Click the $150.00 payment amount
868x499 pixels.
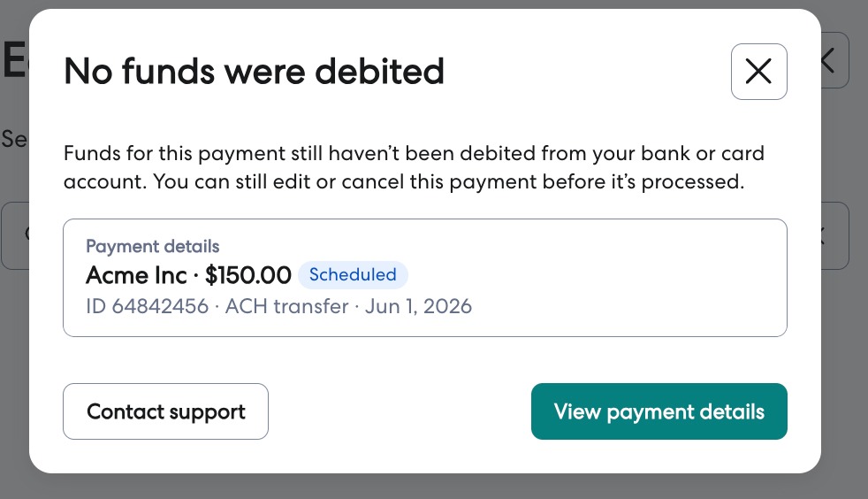point(248,275)
